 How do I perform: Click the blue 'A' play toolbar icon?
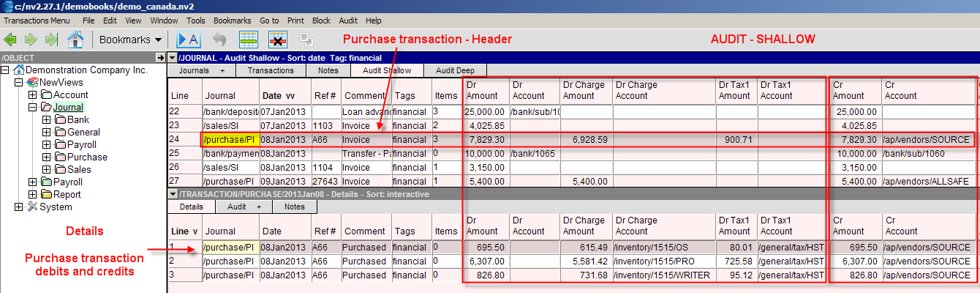tap(188, 39)
